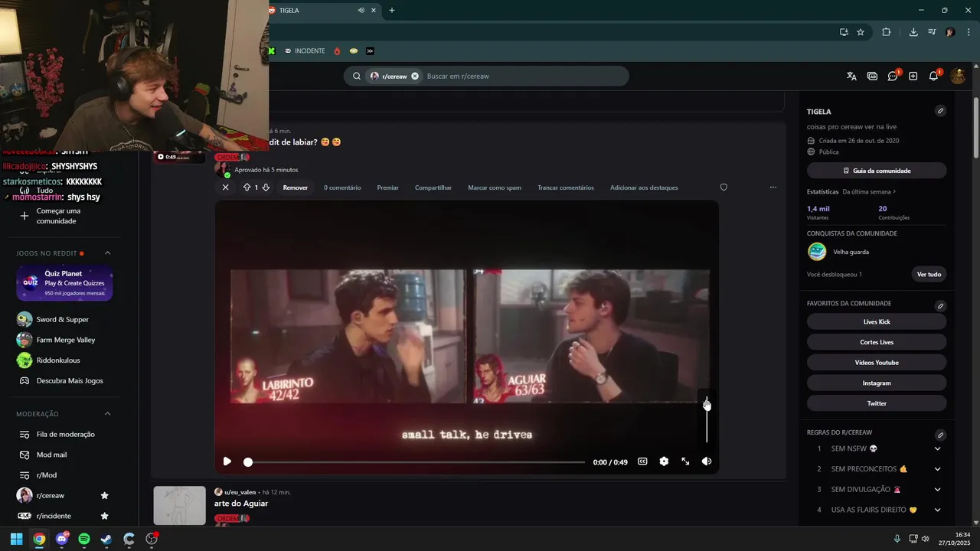
Task: Open the u/eu_valen user link
Action: coord(240,492)
